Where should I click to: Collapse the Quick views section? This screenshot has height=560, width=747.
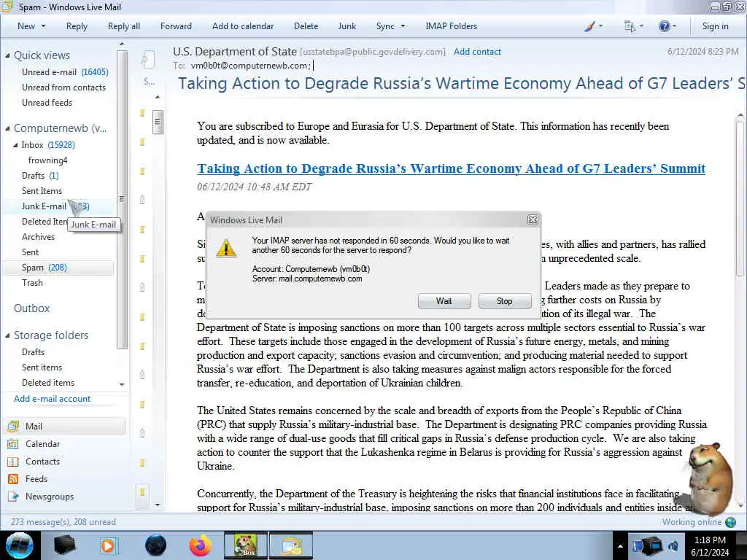coord(7,55)
